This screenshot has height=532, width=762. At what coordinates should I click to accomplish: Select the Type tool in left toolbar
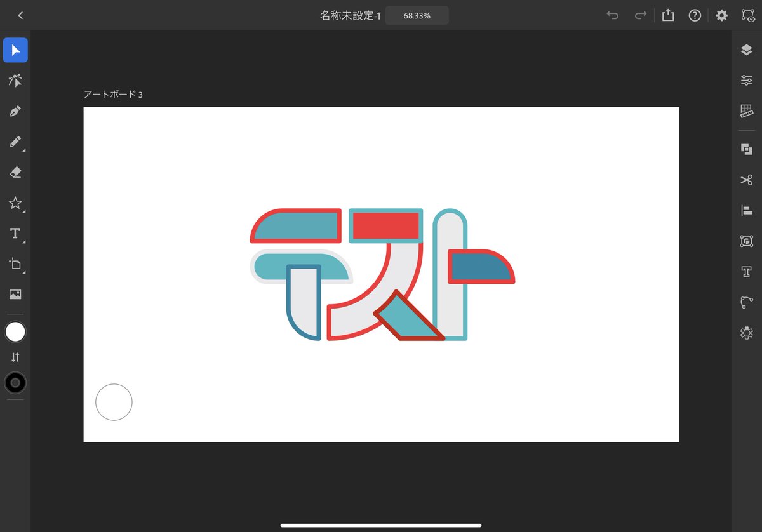[15, 234]
